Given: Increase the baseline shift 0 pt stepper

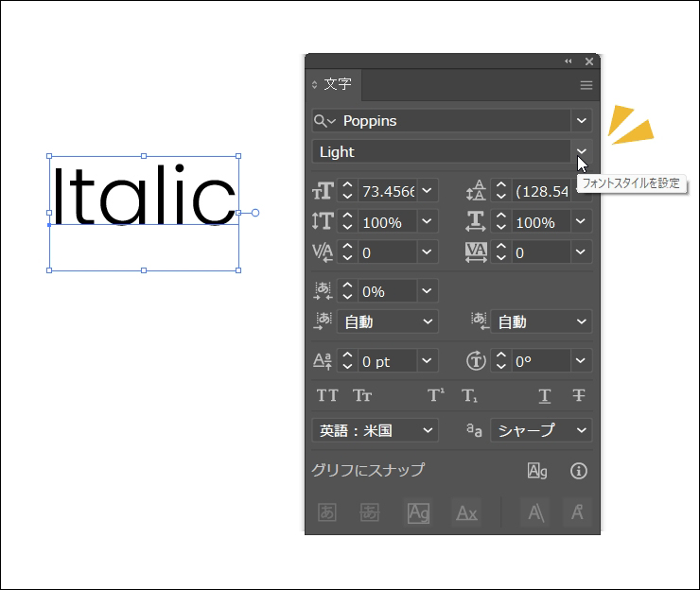Looking at the screenshot, I should pyautogui.click(x=347, y=356).
